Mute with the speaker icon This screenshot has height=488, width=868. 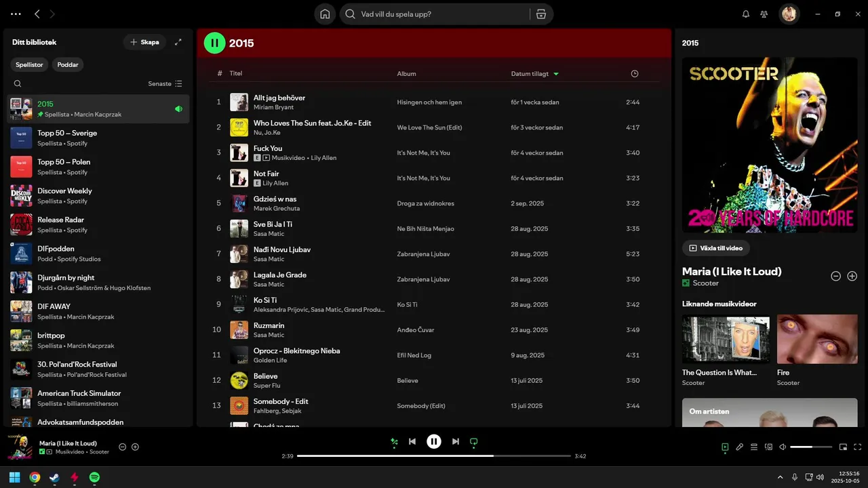coord(783,447)
